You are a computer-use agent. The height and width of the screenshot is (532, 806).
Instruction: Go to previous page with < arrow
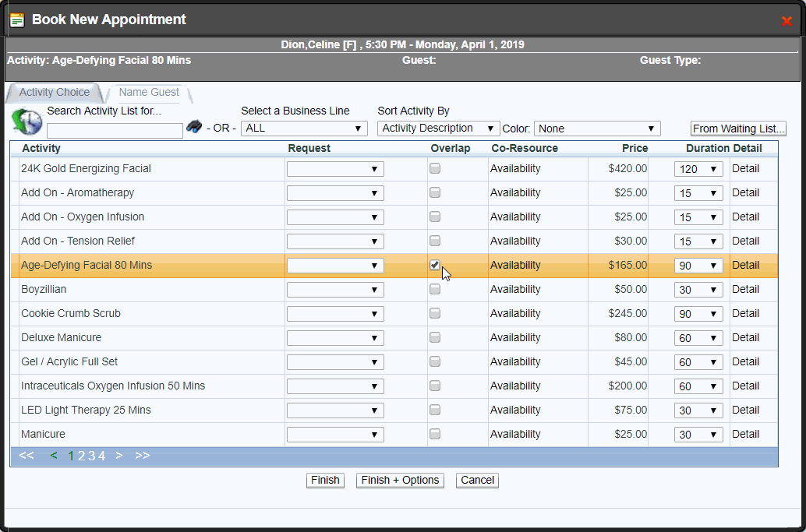tap(54, 456)
